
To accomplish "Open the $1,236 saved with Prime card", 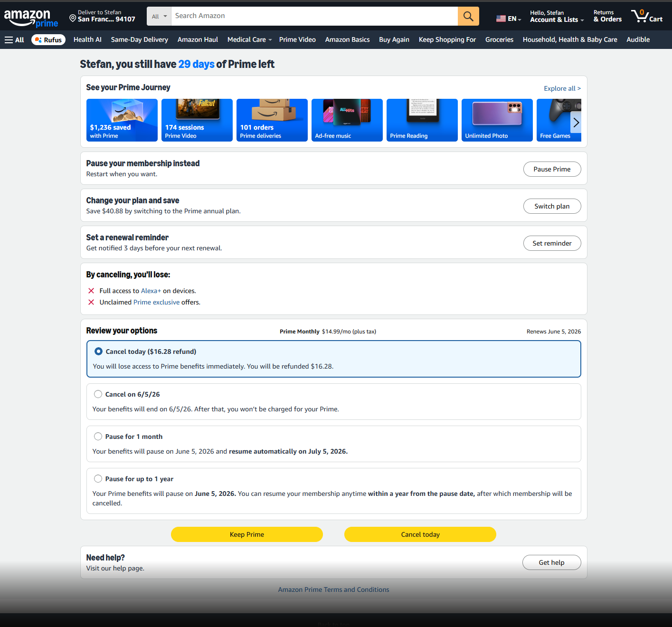I will (x=122, y=120).
